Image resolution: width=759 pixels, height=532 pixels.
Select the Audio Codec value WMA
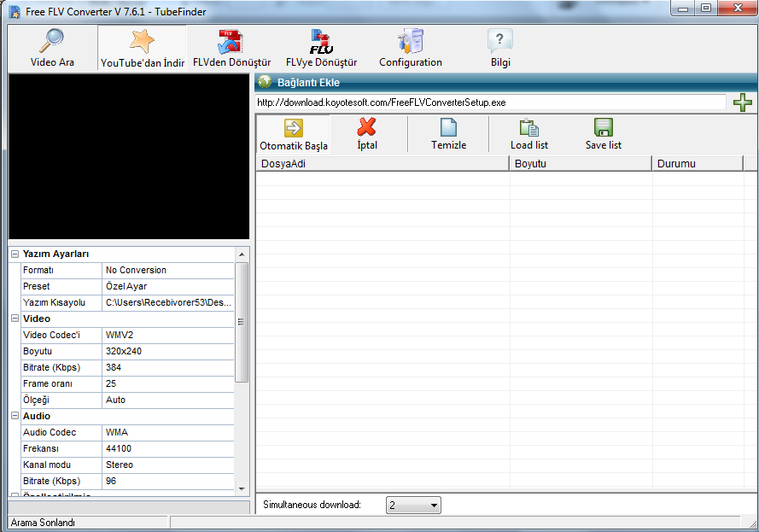pyautogui.click(x=168, y=432)
